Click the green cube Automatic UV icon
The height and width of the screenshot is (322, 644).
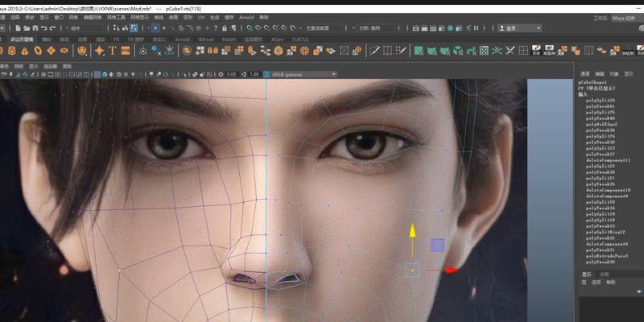pyautogui.click(x=458, y=51)
